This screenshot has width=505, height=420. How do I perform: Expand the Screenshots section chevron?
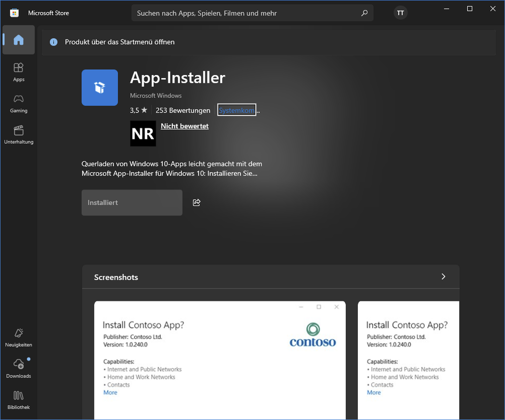pos(443,277)
